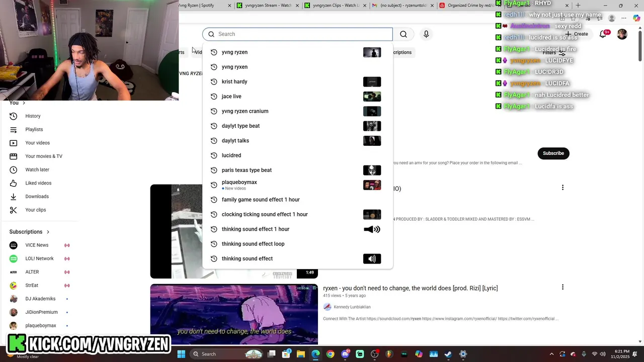Open StrEat subscription channel
The width and height of the screenshot is (644, 362).
tap(32, 285)
